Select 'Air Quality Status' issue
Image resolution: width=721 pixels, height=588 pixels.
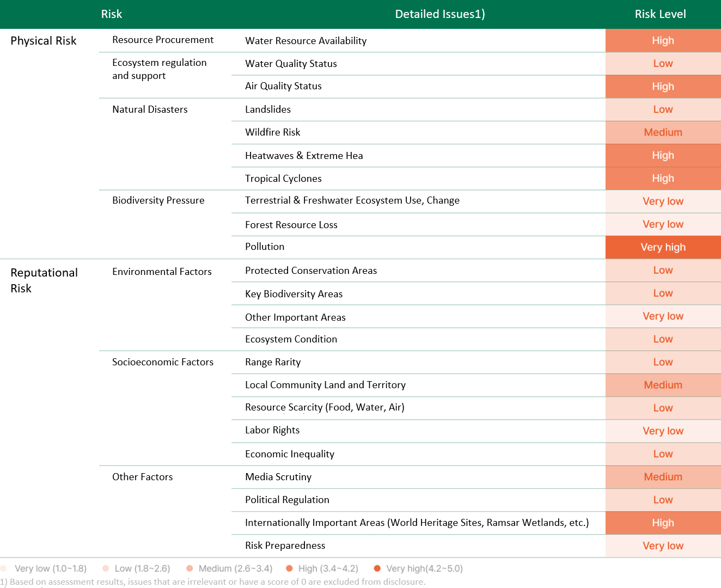283,86
